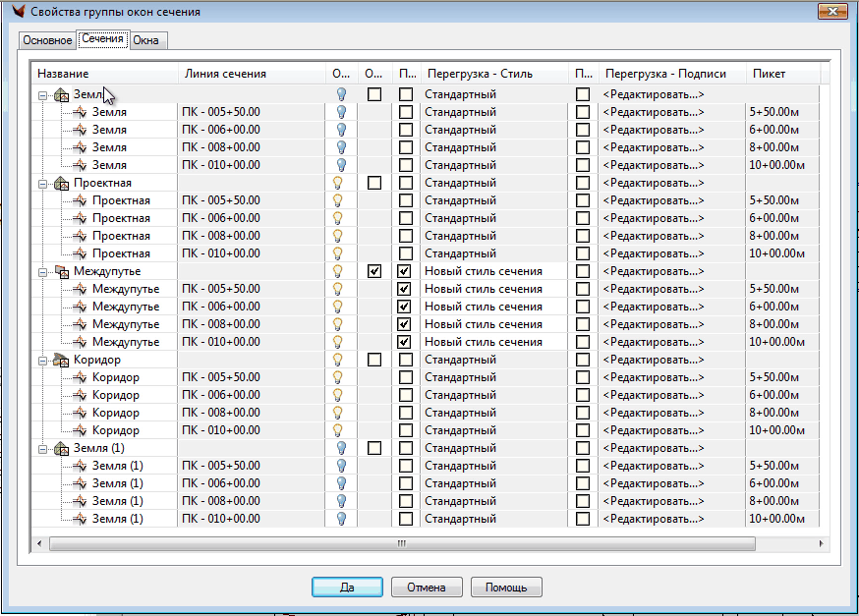Click the Междупутье group surface icon
The image size is (859, 616).
click(61, 272)
